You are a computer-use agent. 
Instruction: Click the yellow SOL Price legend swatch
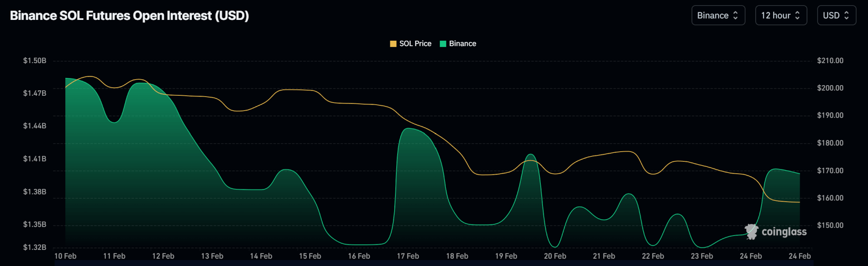pyautogui.click(x=393, y=44)
